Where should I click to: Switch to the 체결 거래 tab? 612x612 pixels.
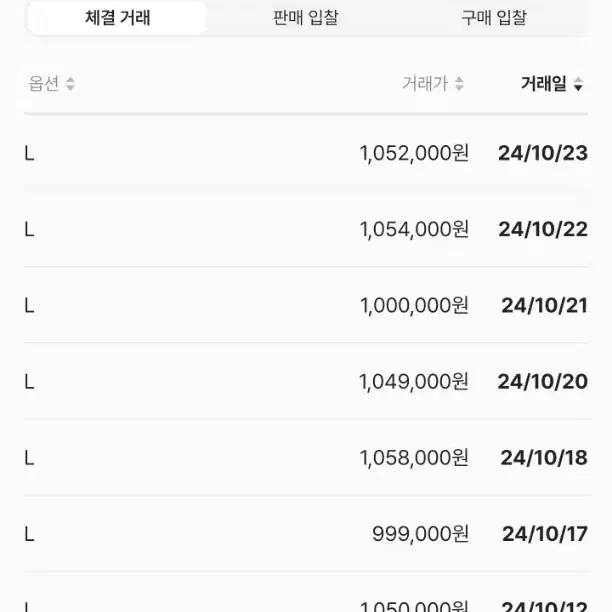tap(117, 18)
